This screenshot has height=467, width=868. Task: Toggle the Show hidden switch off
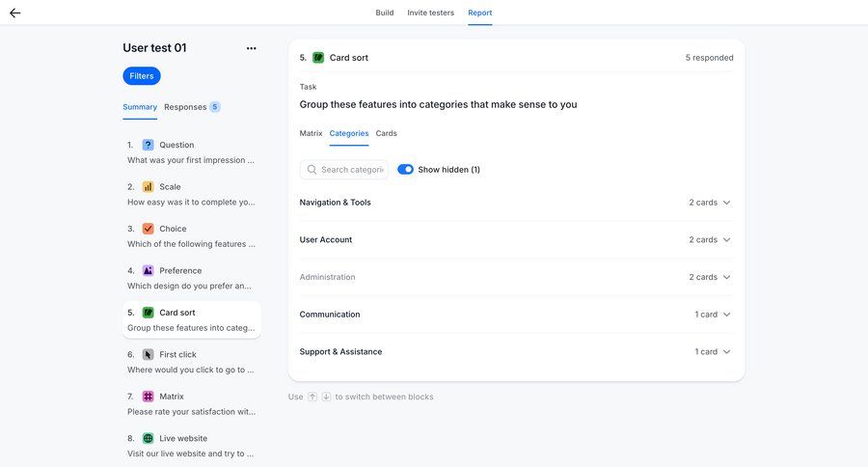[x=405, y=170]
